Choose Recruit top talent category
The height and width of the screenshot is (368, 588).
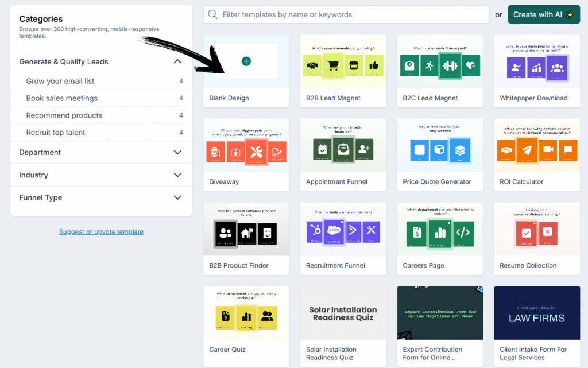56,132
